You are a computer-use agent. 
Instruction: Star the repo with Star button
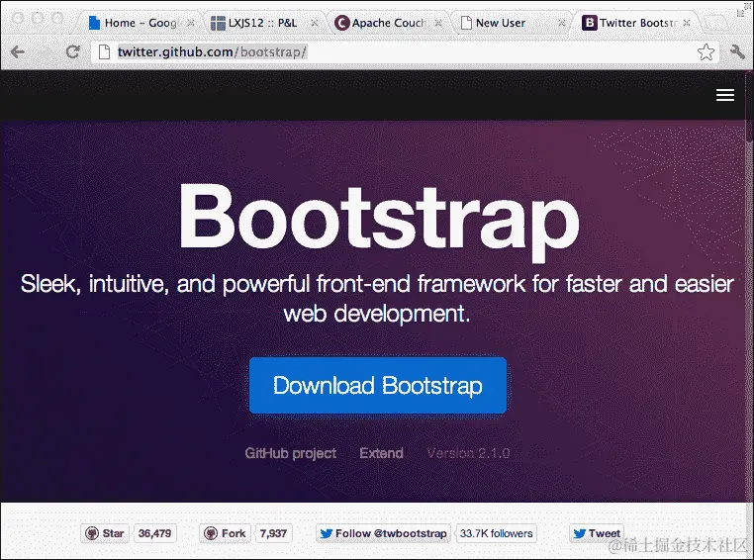coord(104,533)
